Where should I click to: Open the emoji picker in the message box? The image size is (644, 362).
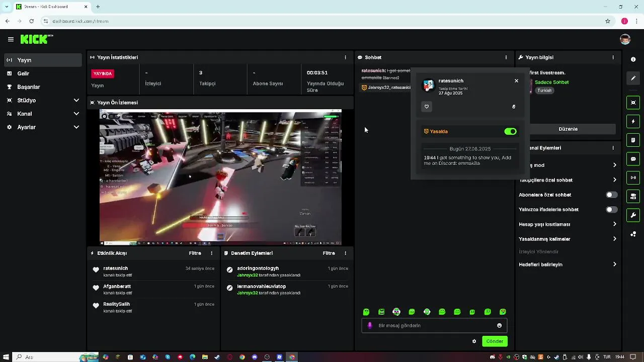499,325
